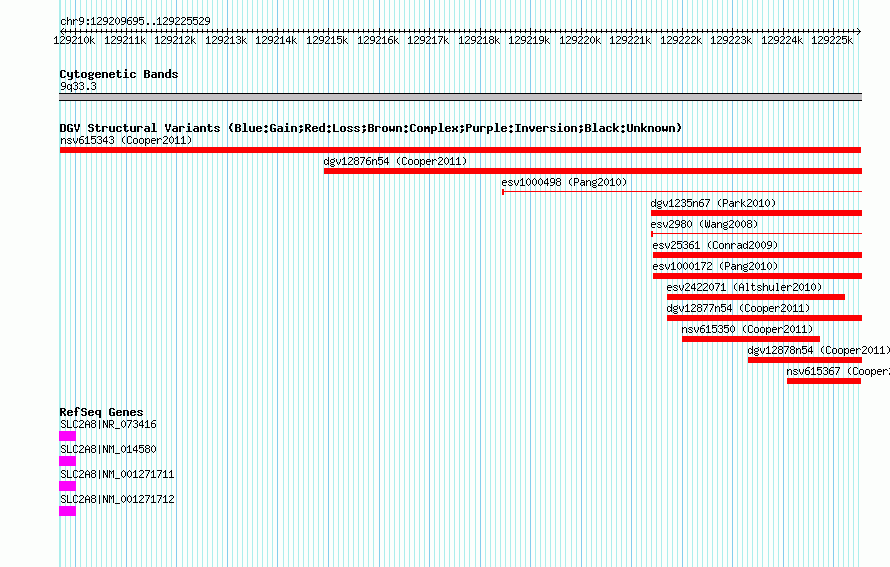Click magenta block under SLC2A8|NM_001271711

(68, 486)
